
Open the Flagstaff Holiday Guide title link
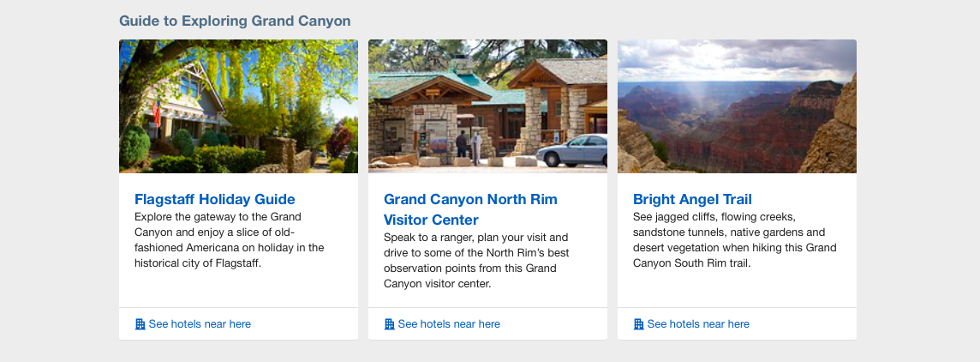point(214,199)
